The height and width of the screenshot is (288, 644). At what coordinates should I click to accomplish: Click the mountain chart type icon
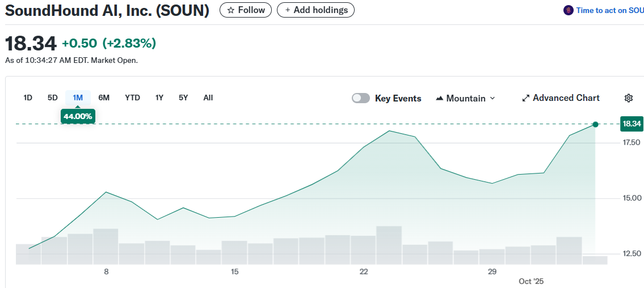coord(439,98)
